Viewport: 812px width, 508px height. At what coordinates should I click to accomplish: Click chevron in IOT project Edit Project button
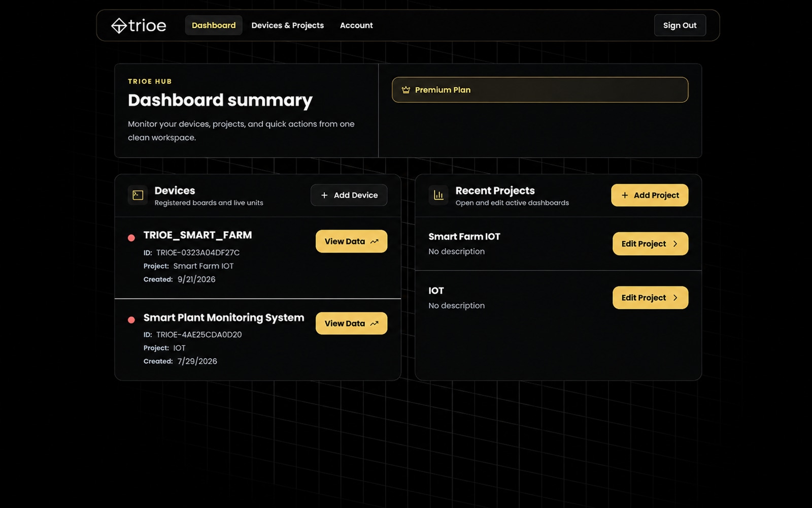(675, 298)
